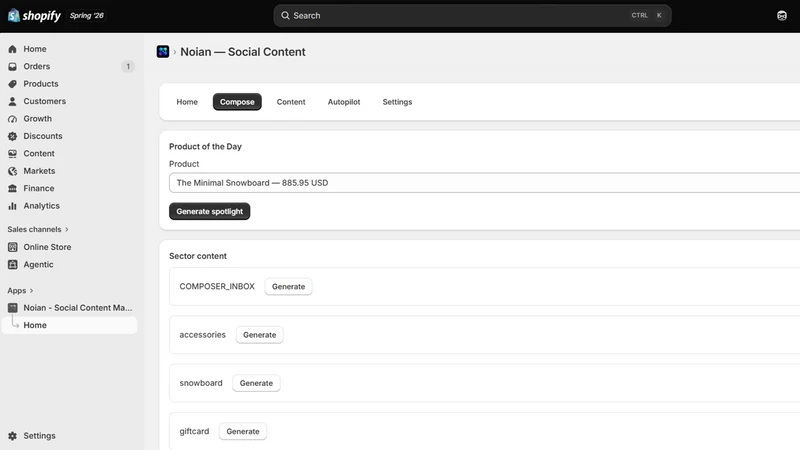Click the Growth gauge icon
Viewport: 800px width, 450px height.
tap(12, 118)
